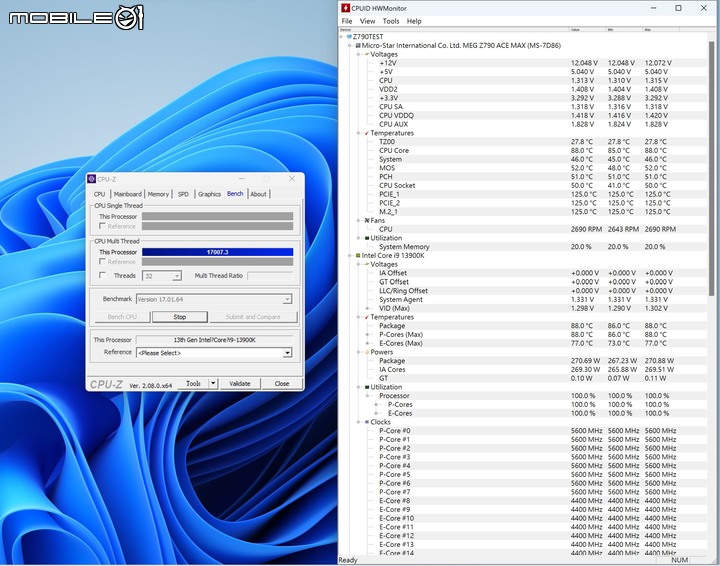720x566 pixels.
Task: Switch to the CPU tab in CPU-Z
Action: (x=100, y=194)
